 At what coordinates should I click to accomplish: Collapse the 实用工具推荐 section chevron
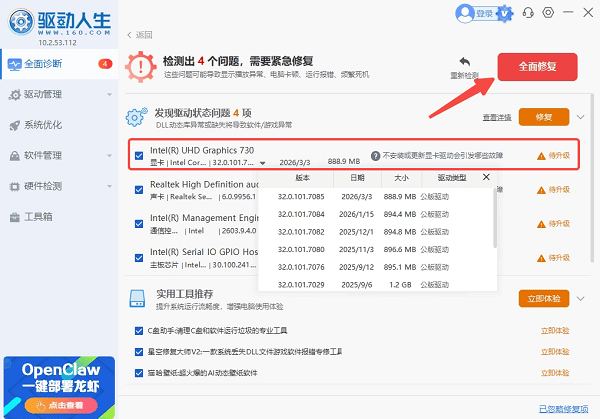click(x=580, y=298)
